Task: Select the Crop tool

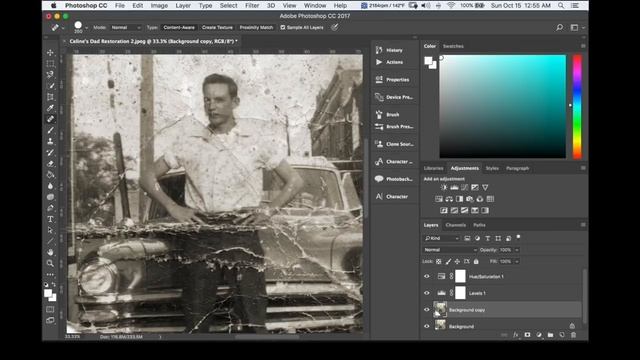Action: point(50,97)
